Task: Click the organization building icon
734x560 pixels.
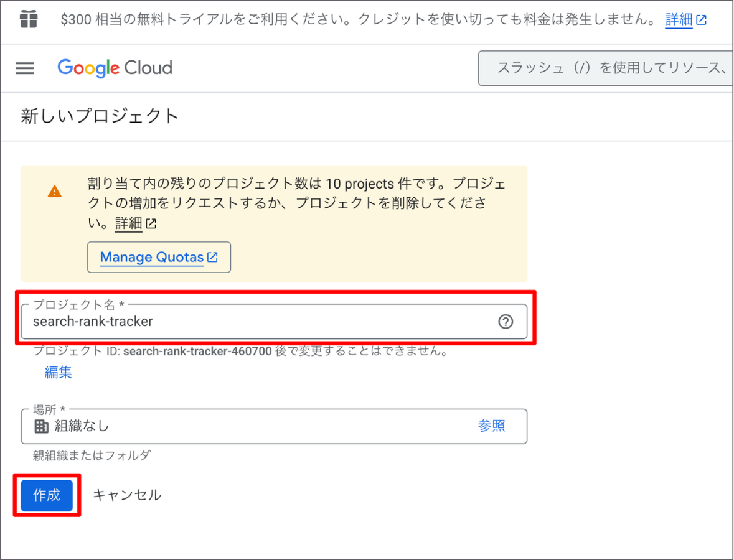Action: 41,426
